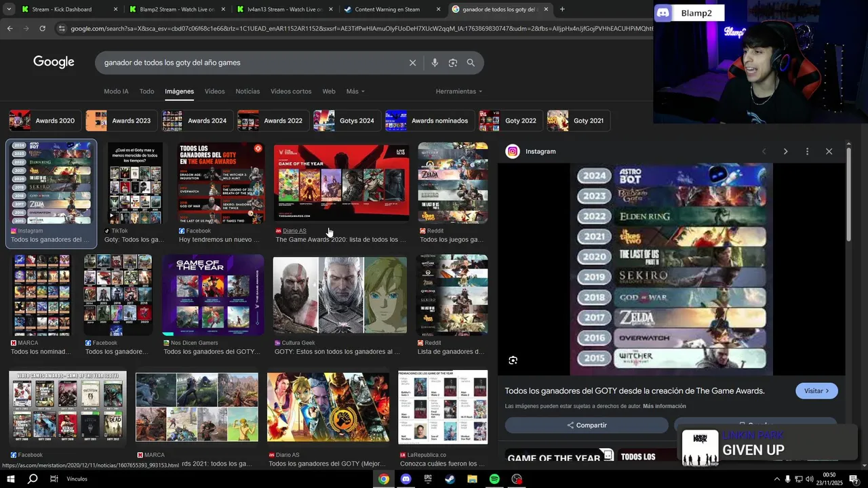Open File Explorer from the taskbar

click(472, 479)
